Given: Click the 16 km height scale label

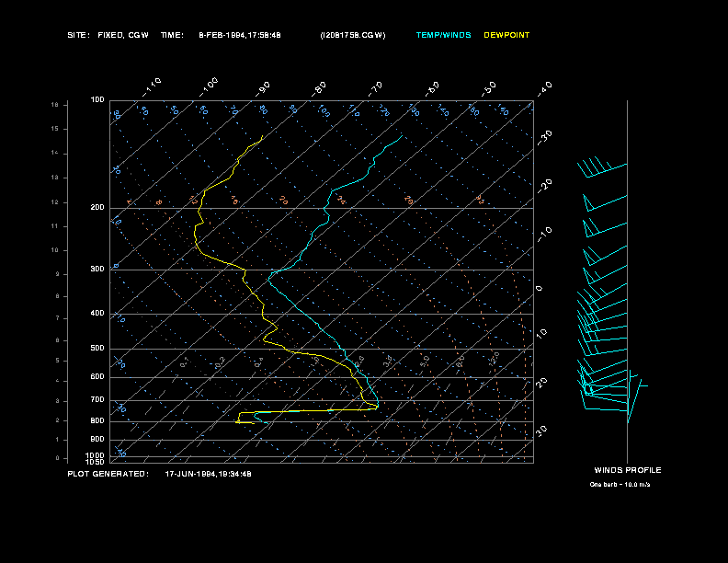Looking at the screenshot, I should coord(54,105).
